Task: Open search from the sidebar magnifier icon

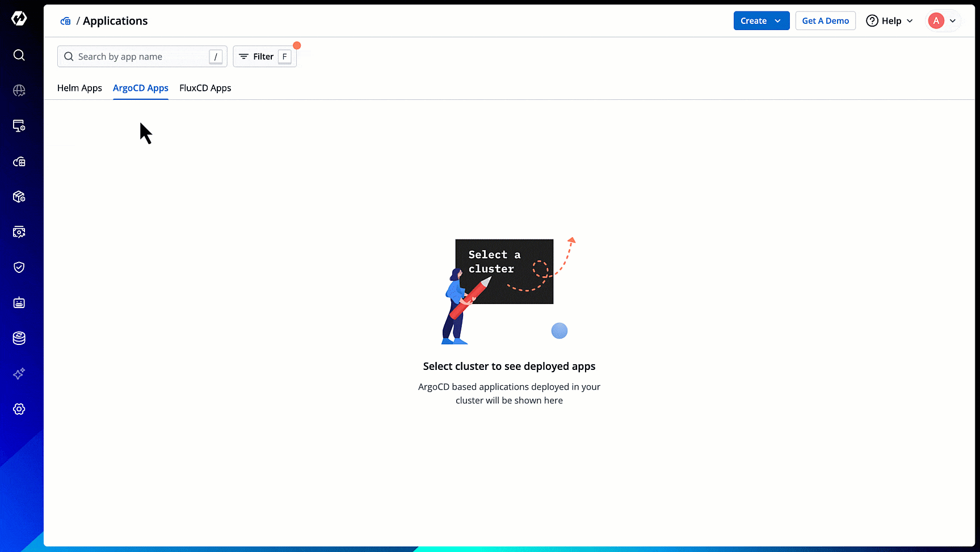Action: (x=19, y=55)
